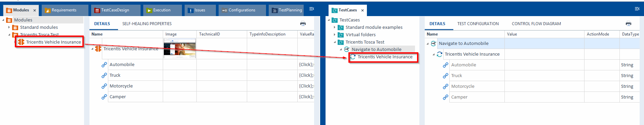Click Camper link icon in Modules details
Screen dimensions: 644x125
104,97
